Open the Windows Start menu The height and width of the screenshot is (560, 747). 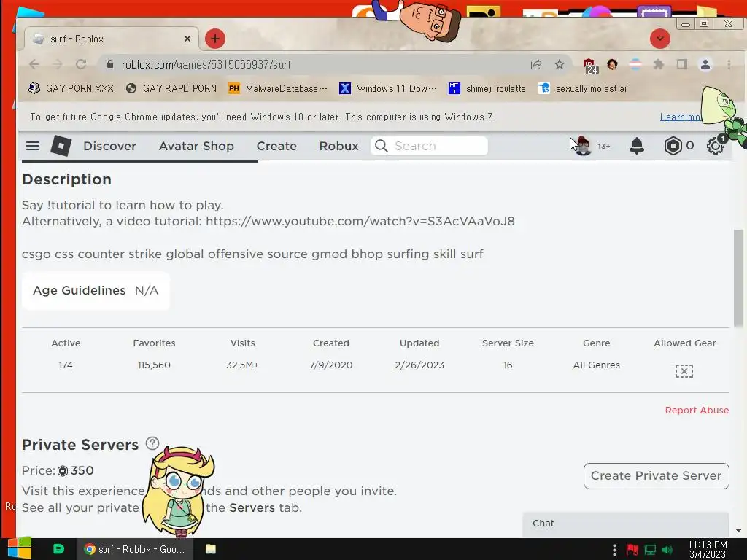[18, 549]
